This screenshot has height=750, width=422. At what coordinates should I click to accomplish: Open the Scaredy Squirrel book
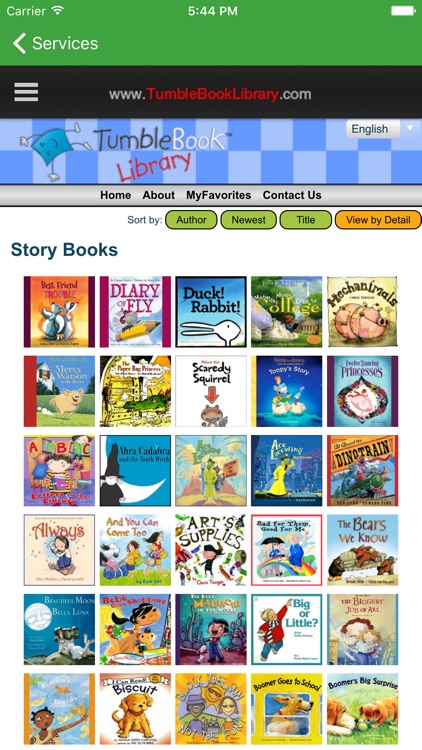[211, 391]
